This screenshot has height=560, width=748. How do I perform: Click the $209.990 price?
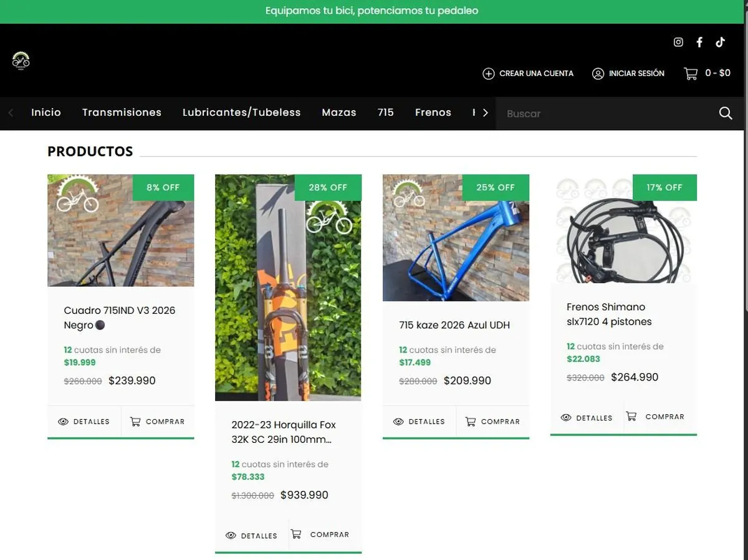tap(467, 381)
